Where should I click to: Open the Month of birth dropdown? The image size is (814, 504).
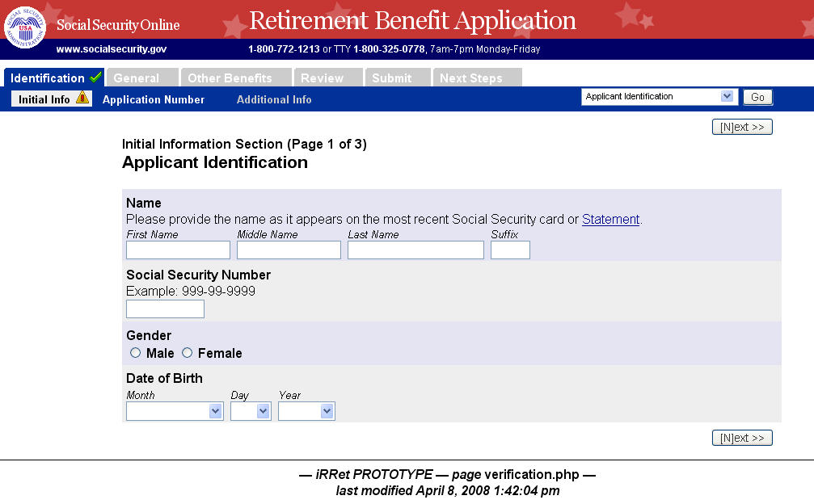coord(175,411)
